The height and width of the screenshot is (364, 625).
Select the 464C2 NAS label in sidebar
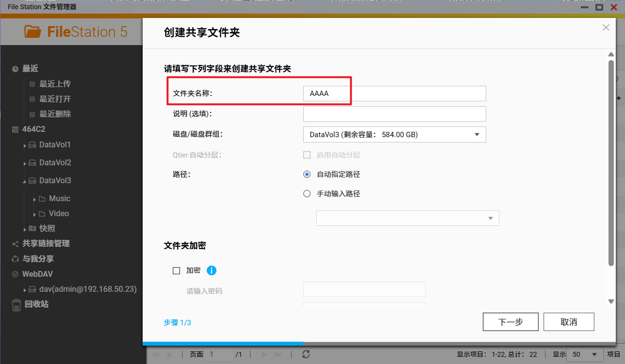(x=34, y=129)
